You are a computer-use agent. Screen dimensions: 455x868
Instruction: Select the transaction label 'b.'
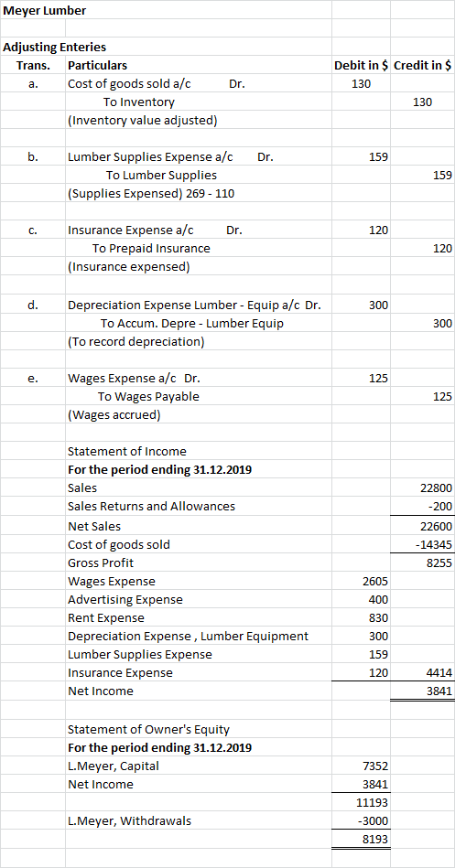(x=33, y=157)
